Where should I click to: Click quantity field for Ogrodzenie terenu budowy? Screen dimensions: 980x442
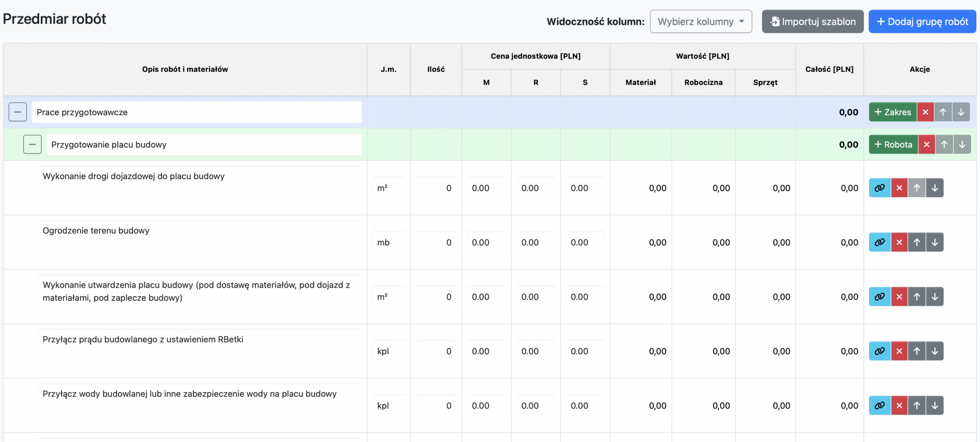pos(436,242)
